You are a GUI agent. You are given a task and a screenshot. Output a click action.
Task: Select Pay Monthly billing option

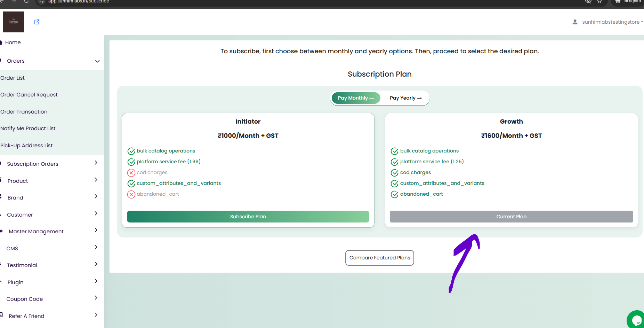(356, 98)
